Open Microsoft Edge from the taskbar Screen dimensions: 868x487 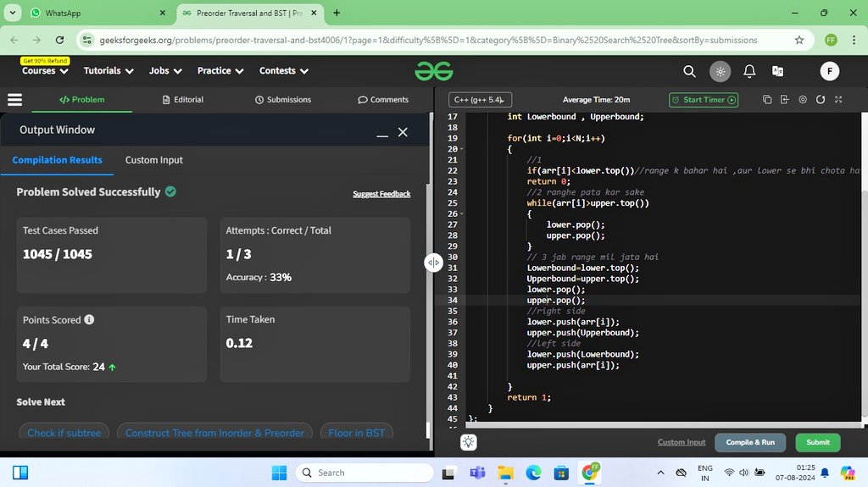[x=533, y=473]
